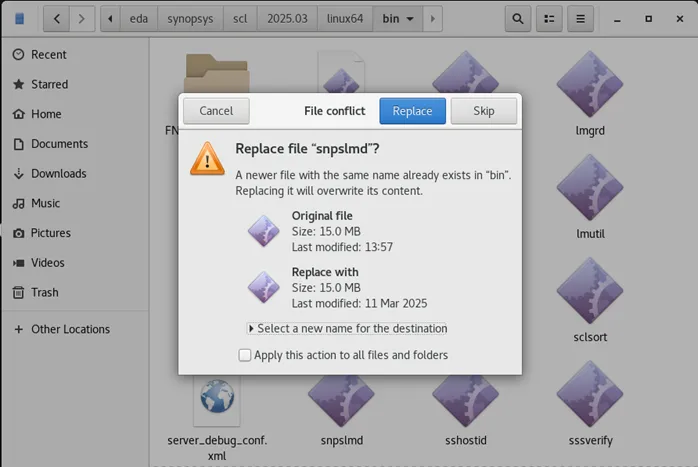Select the lmutil executable icon
The image size is (698, 467).
(x=590, y=187)
